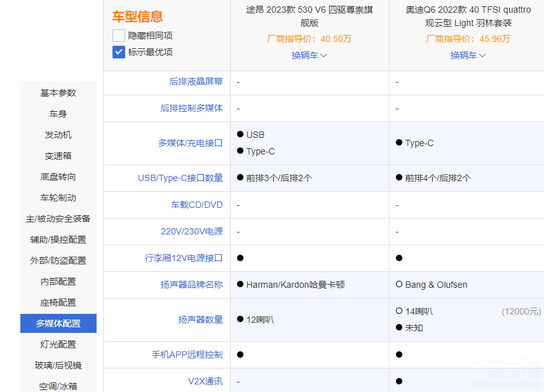Click the 多媒体配置 sidebar item
The height and width of the screenshot is (392, 544).
(x=58, y=323)
